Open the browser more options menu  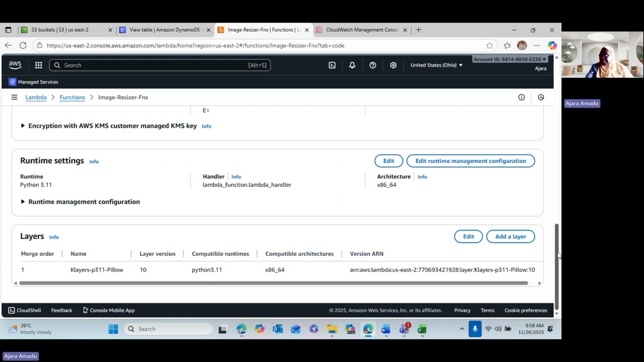point(537,45)
